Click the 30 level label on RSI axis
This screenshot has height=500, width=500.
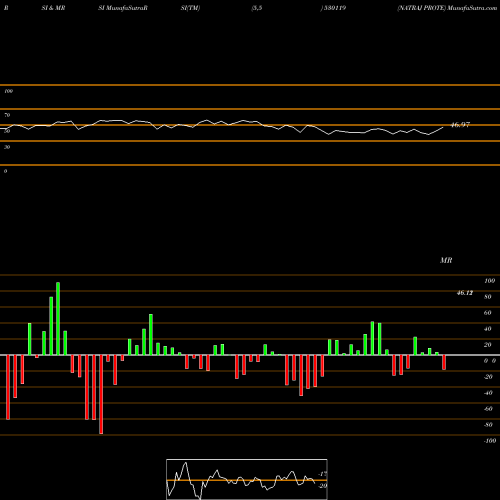(7, 147)
